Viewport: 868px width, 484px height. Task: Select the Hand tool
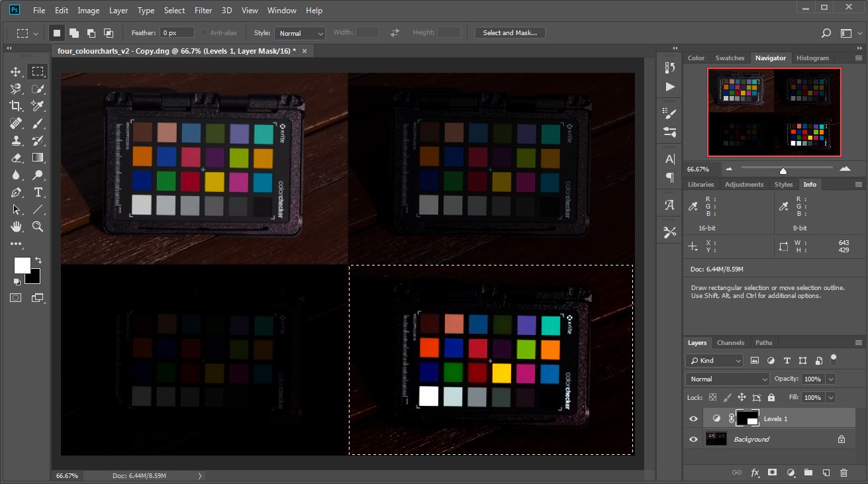point(17,226)
